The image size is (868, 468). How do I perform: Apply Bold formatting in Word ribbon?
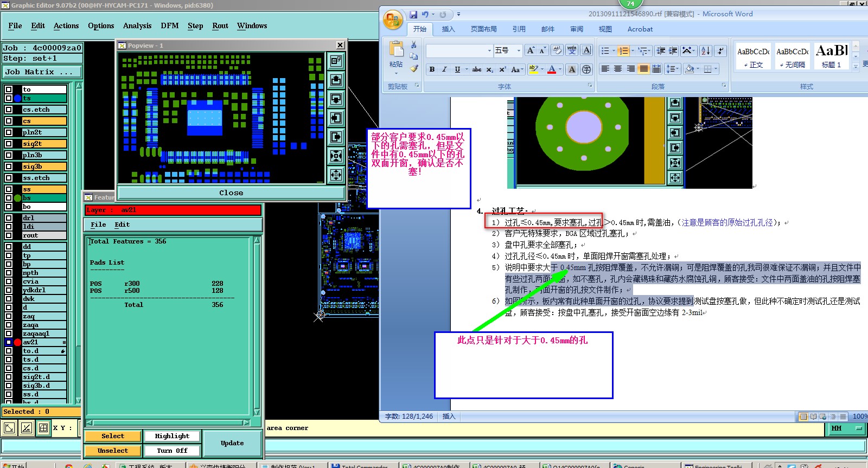click(432, 69)
